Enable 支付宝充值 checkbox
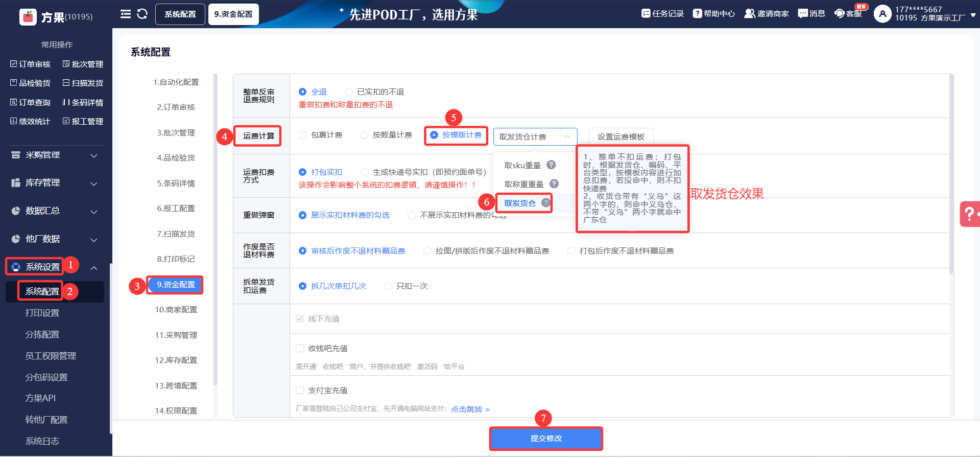Screen dimensions: 980x457 pos(300,390)
